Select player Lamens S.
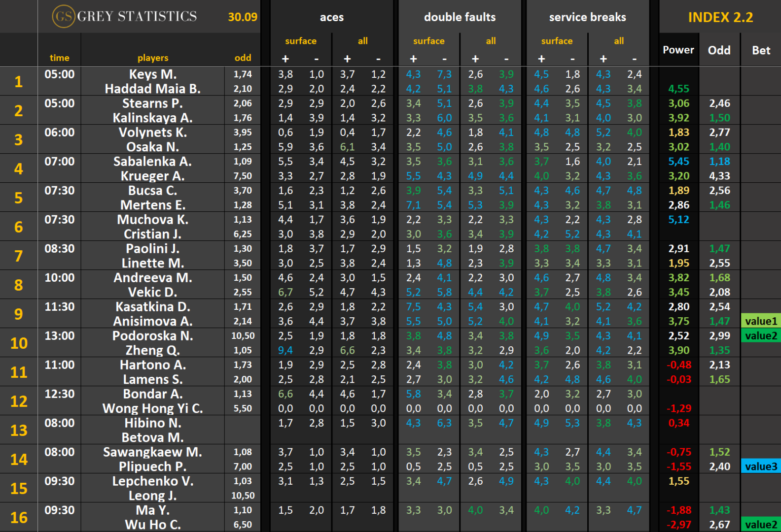 pos(153,379)
